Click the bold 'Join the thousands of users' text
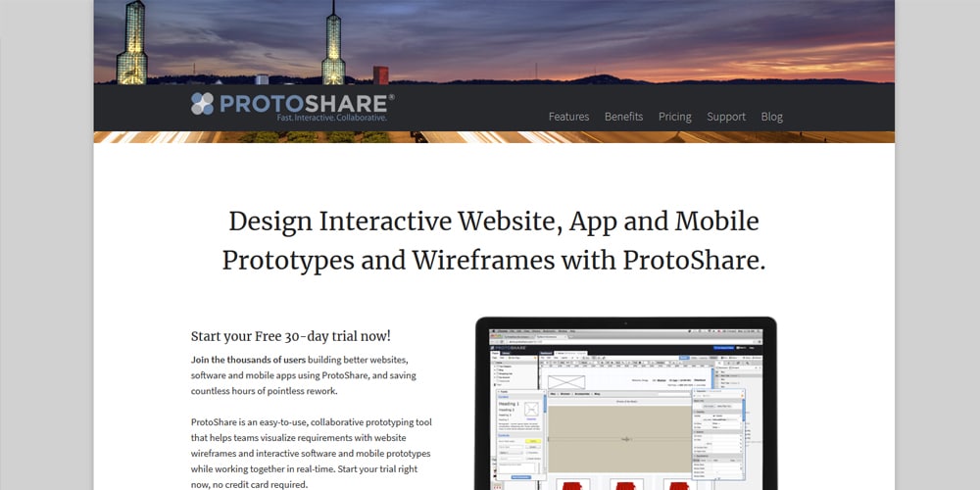The height and width of the screenshot is (490, 980). pyautogui.click(x=248, y=360)
